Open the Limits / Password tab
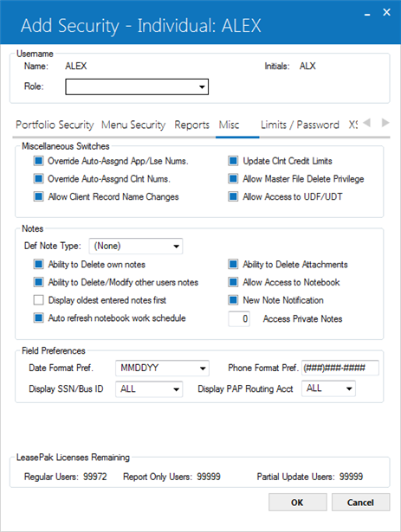 click(300, 125)
